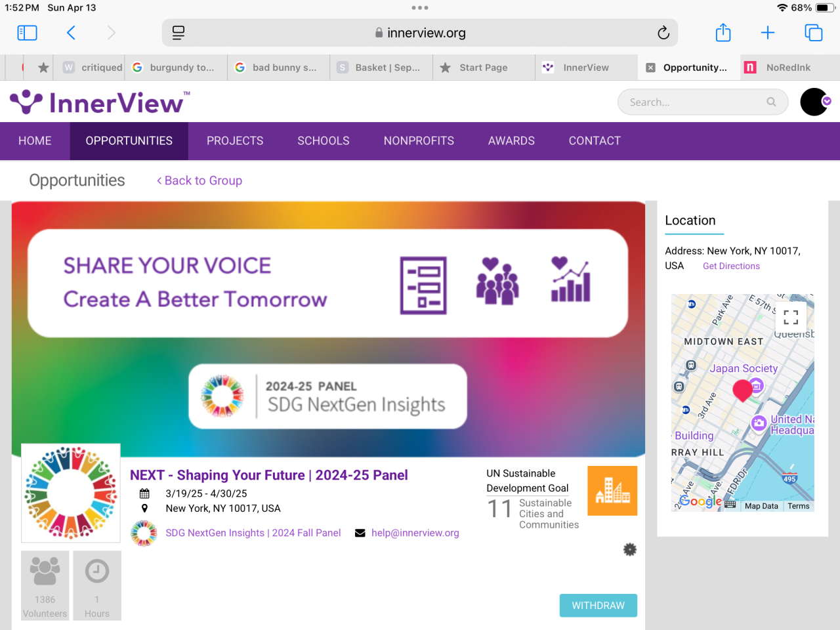Click the red map location pin
The image size is (840, 630).
tap(742, 390)
